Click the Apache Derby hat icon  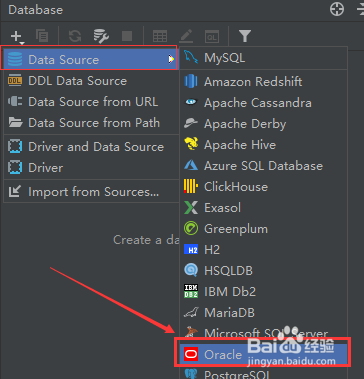point(191,123)
